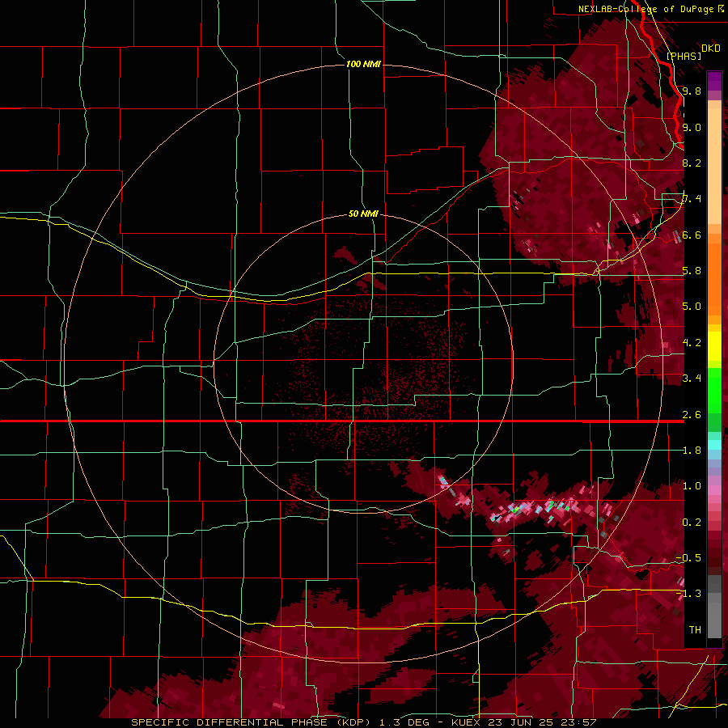The width and height of the screenshot is (728, 728).
Task: Pick the purple segment of the KDP color bar
Action: click(714, 81)
